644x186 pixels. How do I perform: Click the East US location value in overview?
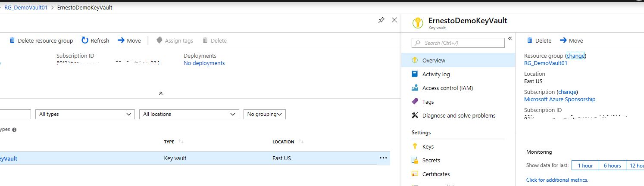(x=533, y=81)
